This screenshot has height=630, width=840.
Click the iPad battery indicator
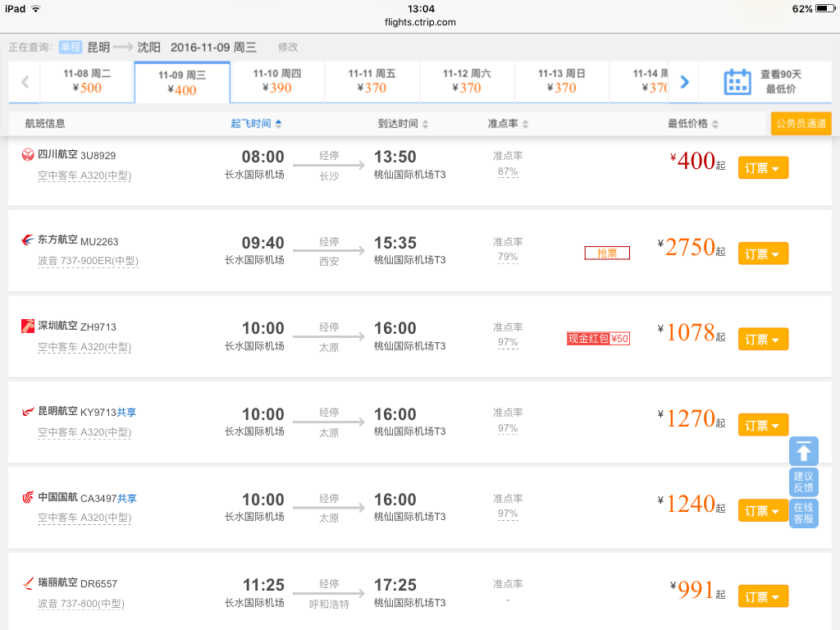tap(825, 8)
